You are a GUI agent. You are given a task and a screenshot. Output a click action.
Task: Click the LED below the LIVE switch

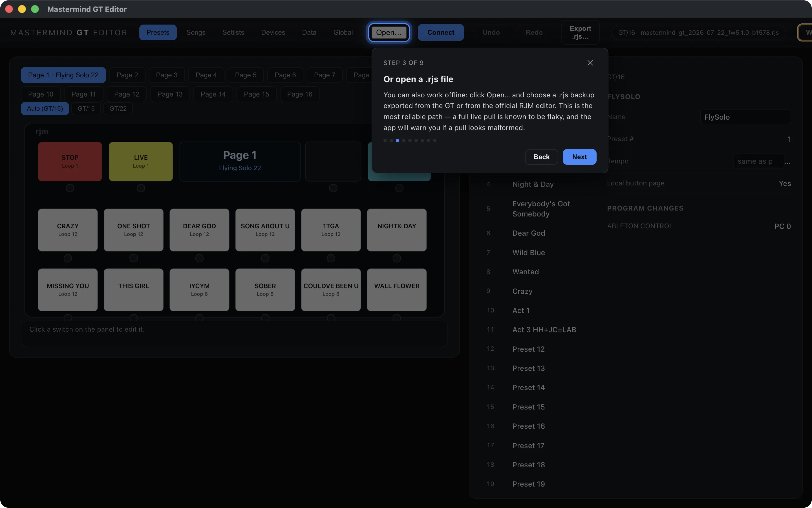141,188
